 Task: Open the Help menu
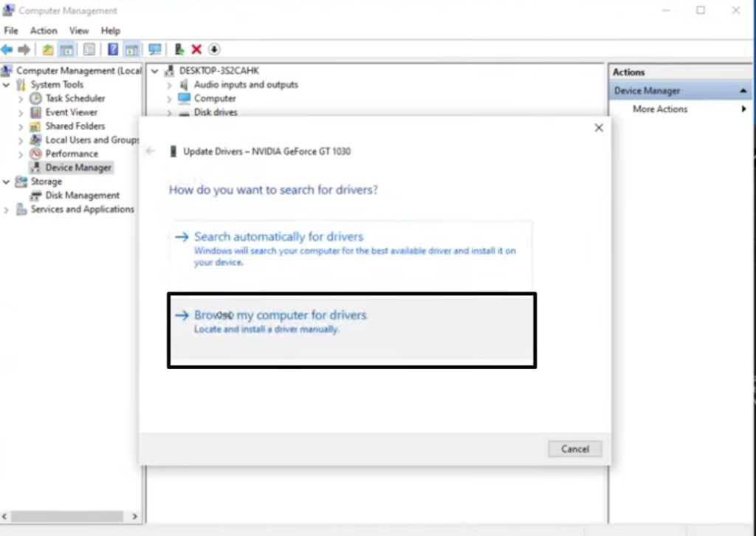point(111,31)
